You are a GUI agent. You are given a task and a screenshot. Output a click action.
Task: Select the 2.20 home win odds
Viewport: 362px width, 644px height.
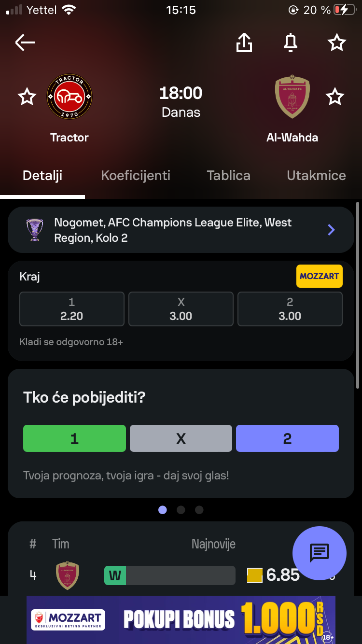pyautogui.click(x=72, y=309)
